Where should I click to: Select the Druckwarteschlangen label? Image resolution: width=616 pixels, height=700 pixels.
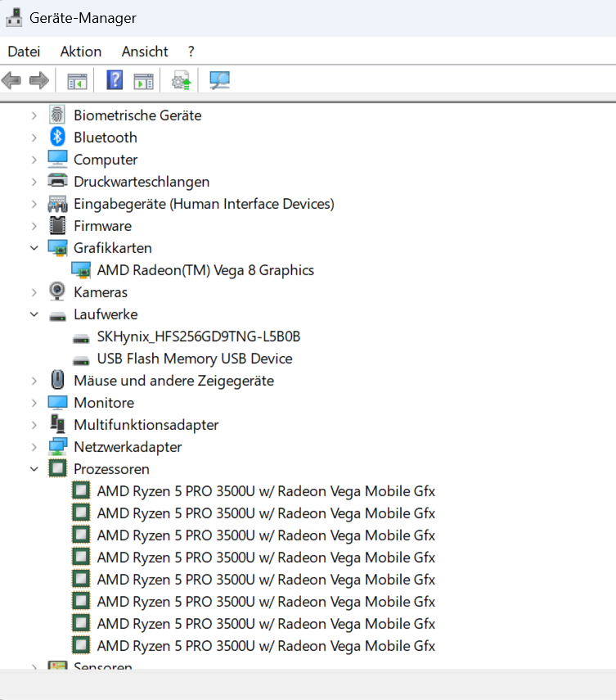[x=142, y=182]
